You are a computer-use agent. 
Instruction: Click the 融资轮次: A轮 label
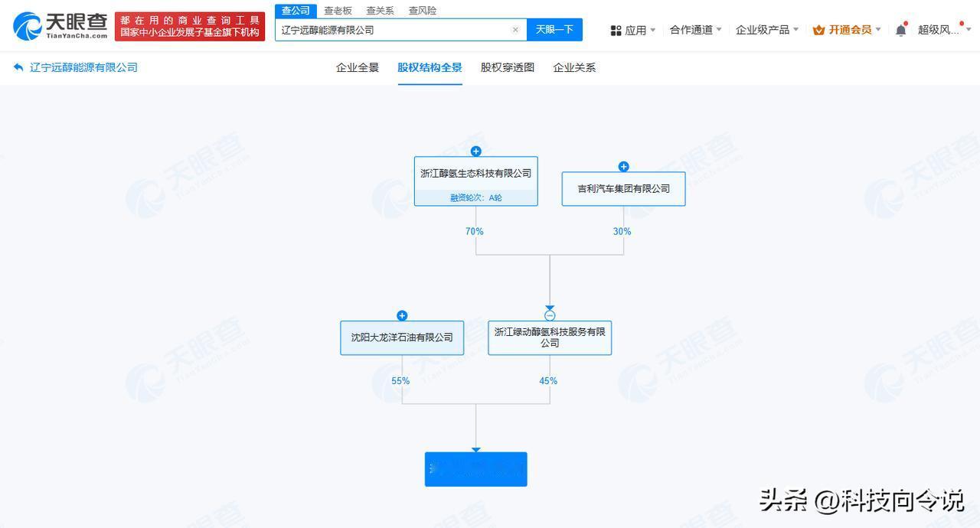click(x=475, y=197)
